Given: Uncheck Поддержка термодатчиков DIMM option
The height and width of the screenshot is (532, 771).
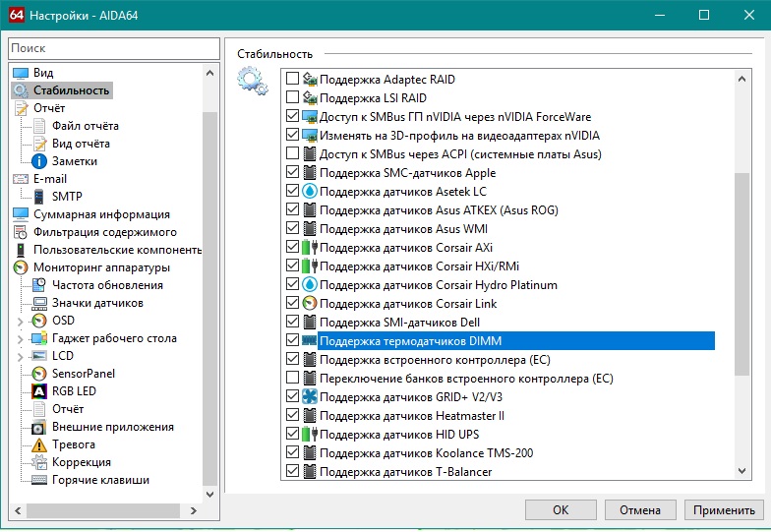Looking at the screenshot, I should [292, 341].
